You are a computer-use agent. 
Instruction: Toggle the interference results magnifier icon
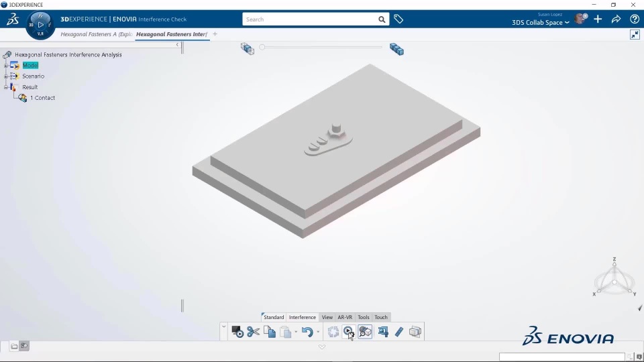(x=365, y=332)
